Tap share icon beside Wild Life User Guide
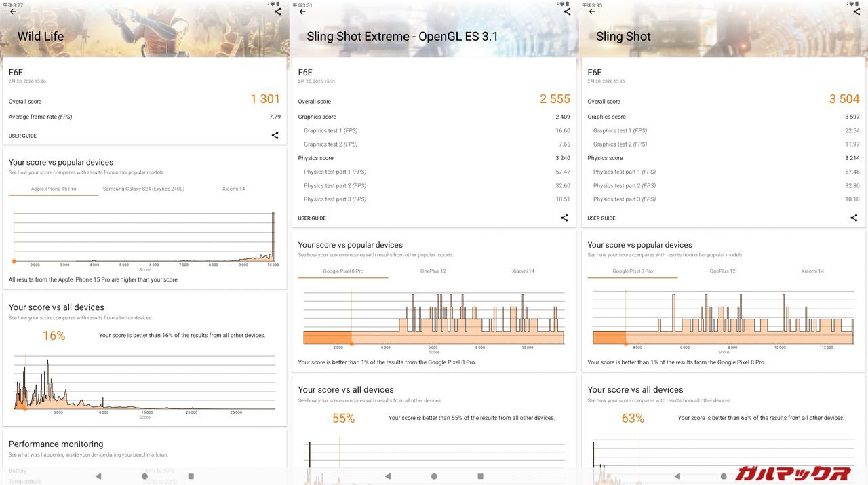Viewport: 868px width, 485px height. tap(275, 136)
